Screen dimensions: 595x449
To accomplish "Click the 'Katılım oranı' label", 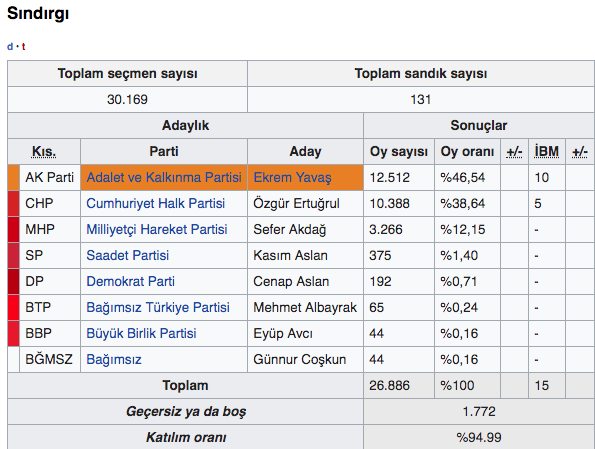I will (186, 437).
